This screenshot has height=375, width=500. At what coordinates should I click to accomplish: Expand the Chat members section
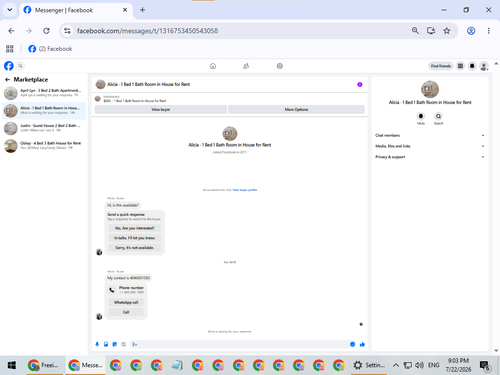coord(430,135)
